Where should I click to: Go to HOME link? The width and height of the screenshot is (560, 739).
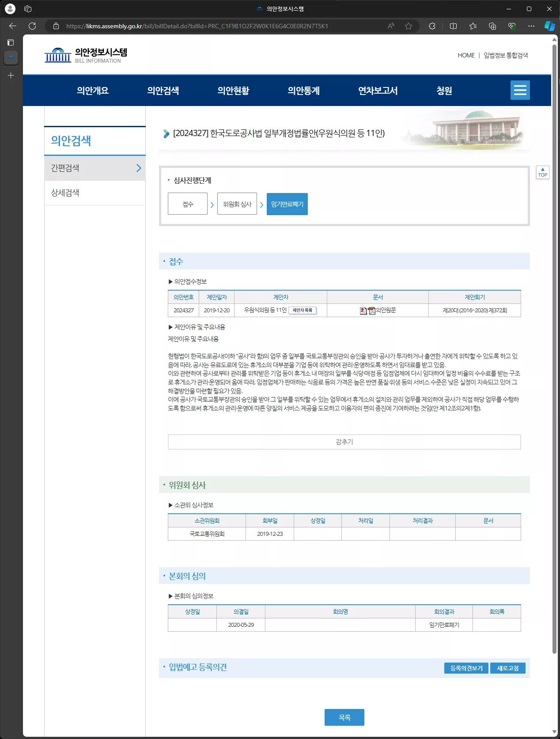tap(466, 55)
